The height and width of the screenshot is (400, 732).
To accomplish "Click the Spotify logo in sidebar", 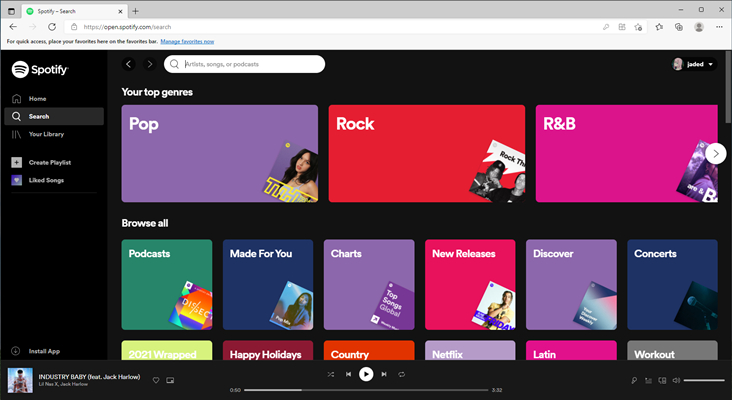I will tap(40, 70).
